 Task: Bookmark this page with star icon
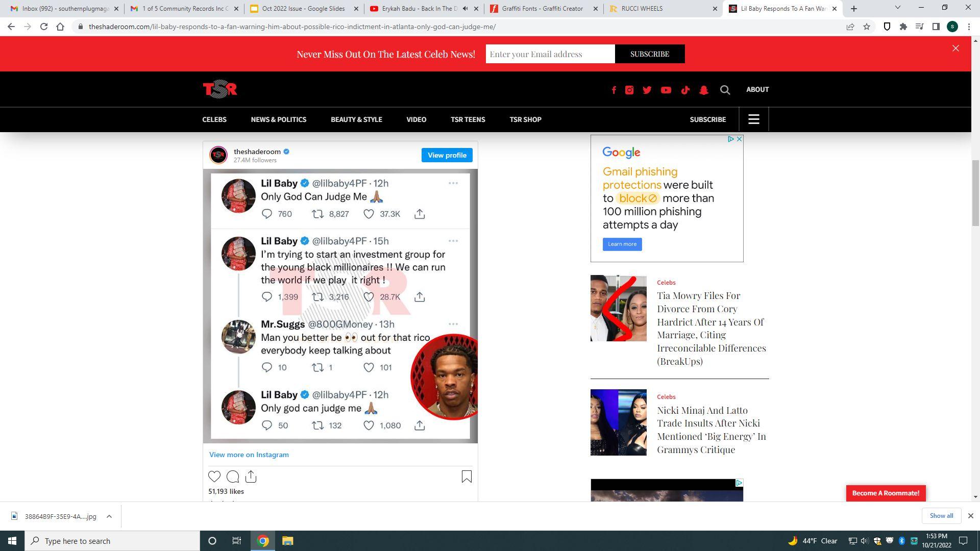(866, 27)
